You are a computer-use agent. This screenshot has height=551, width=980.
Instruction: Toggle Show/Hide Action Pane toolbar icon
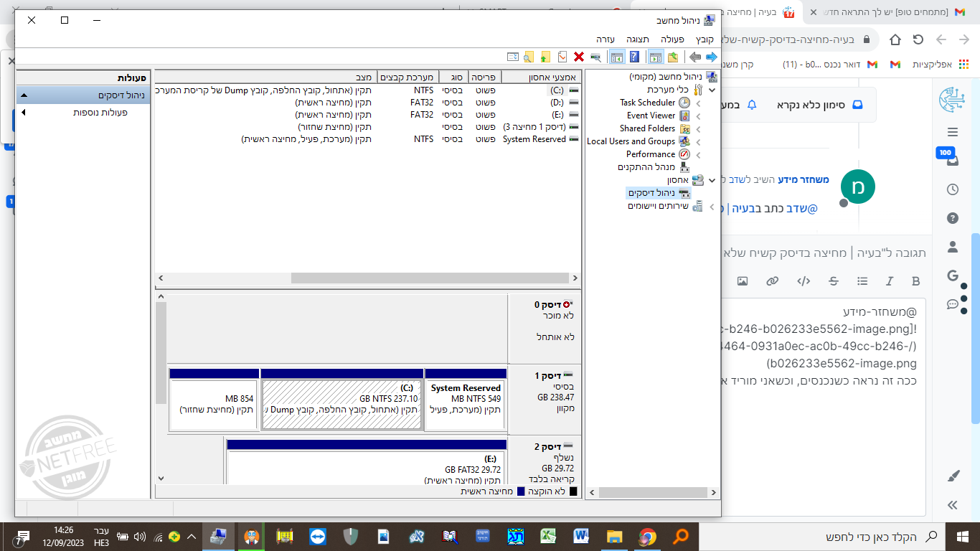(616, 57)
